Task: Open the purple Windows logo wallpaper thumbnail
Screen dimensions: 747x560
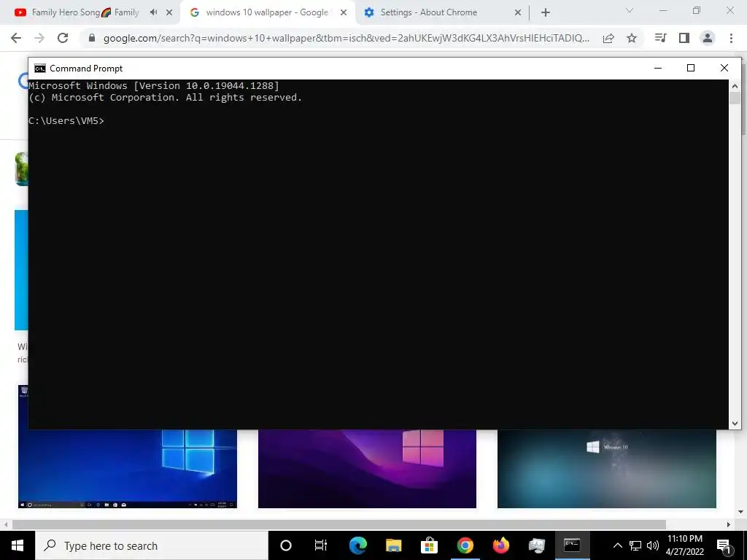Action: click(x=367, y=469)
